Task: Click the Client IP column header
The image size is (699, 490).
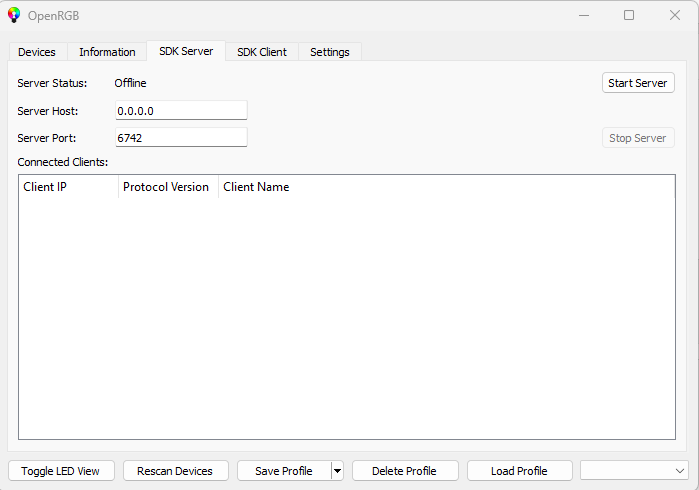Action: (69, 187)
